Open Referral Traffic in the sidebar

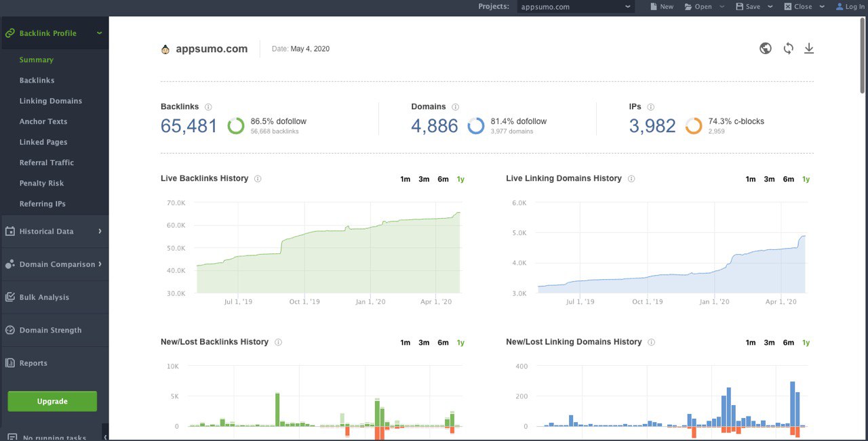(x=47, y=163)
